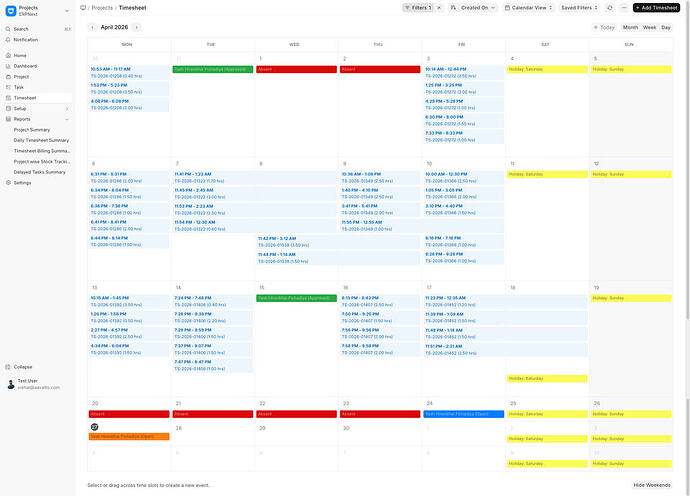Open the Daily Timesheet Summary report
This screenshot has height=496, width=690.
(x=41, y=140)
